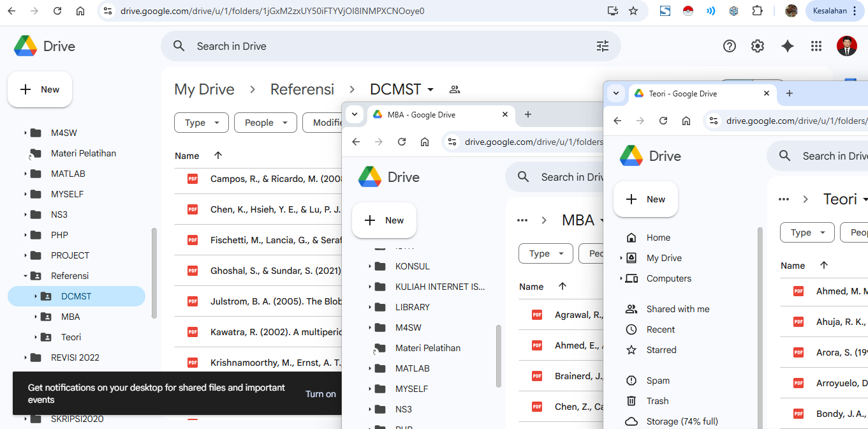868x429 pixels.
Task: Select Shared with me in sidebar
Action: 677,309
